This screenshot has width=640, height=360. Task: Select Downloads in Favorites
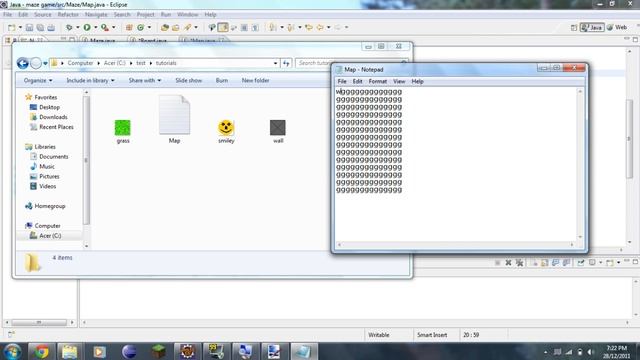(x=53, y=117)
